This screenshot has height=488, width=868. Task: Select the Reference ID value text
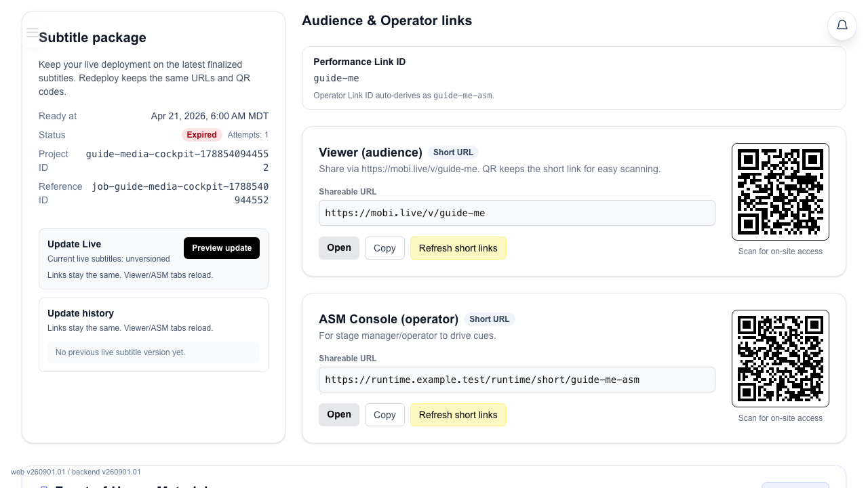[x=180, y=193]
